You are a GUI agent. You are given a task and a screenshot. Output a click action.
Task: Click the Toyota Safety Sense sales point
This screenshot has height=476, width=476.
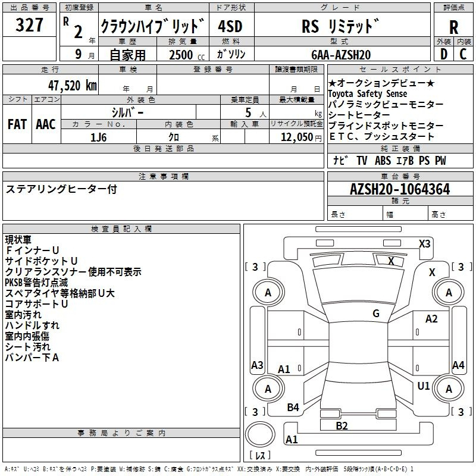pyautogui.click(x=368, y=94)
